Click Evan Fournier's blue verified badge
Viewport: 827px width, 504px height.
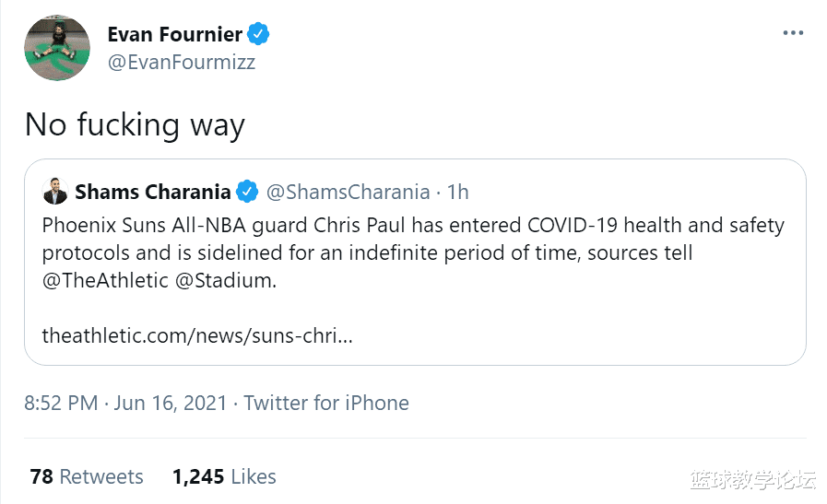(259, 34)
